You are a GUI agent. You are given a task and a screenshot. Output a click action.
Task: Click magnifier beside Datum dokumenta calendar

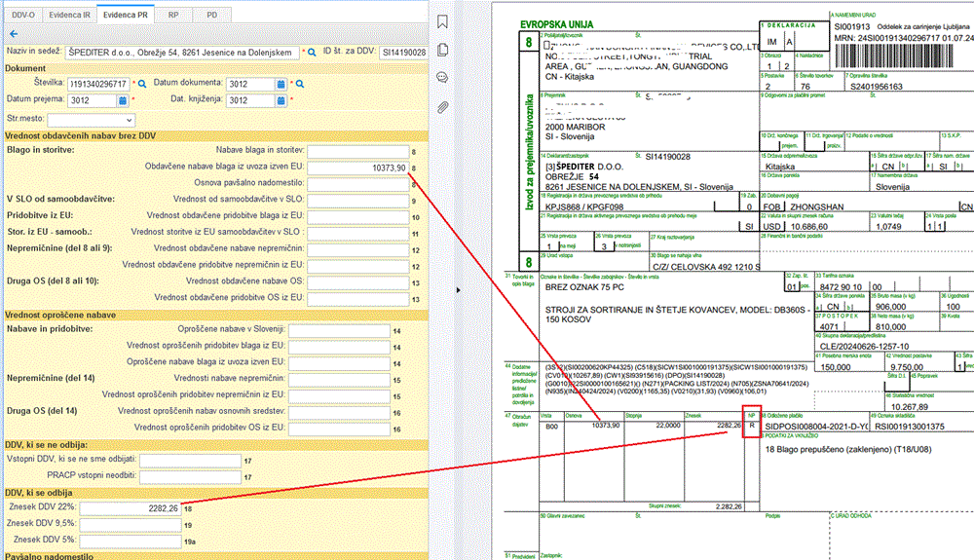300,84
